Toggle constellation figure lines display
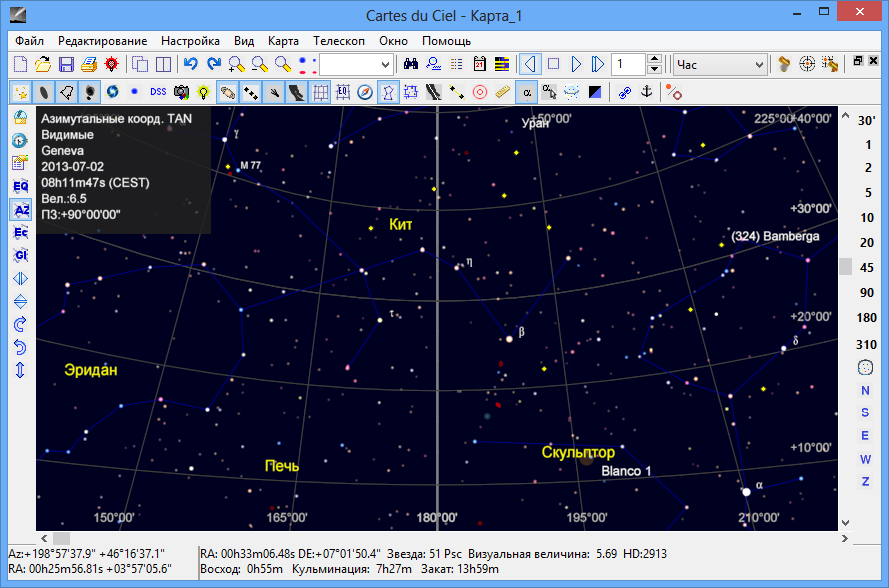This screenshot has width=889, height=588. (387, 92)
